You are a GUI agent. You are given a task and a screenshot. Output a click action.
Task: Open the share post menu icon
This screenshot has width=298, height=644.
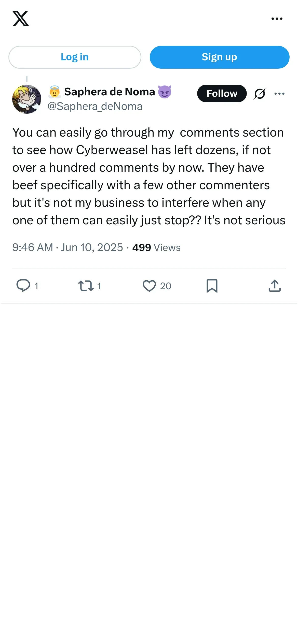pos(275,286)
